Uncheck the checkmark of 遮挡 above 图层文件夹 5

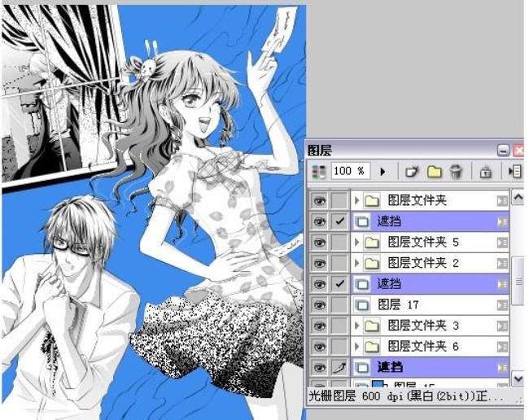tap(339, 222)
